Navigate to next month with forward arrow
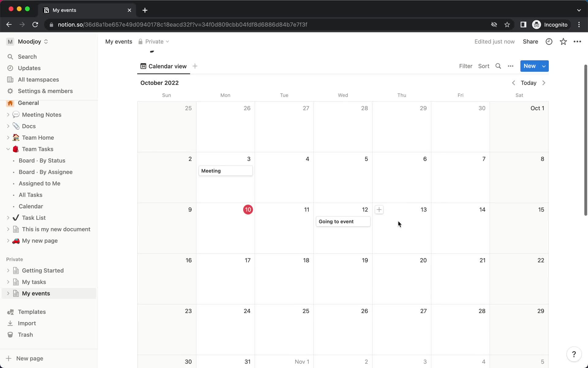The width and height of the screenshot is (588, 368). (x=544, y=83)
